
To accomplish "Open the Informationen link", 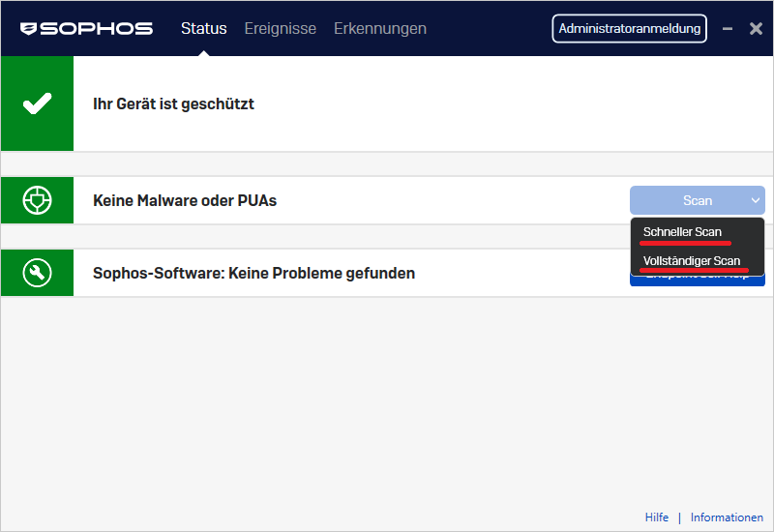I will 727,517.
